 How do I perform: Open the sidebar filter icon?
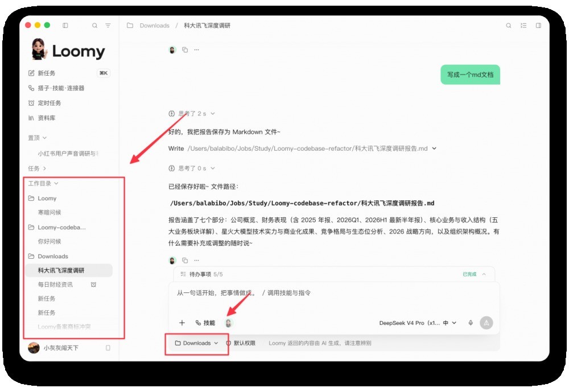pyautogui.click(x=108, y=26)
